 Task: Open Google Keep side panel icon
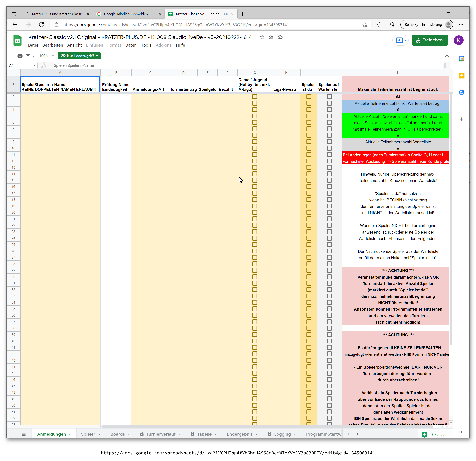462,76
